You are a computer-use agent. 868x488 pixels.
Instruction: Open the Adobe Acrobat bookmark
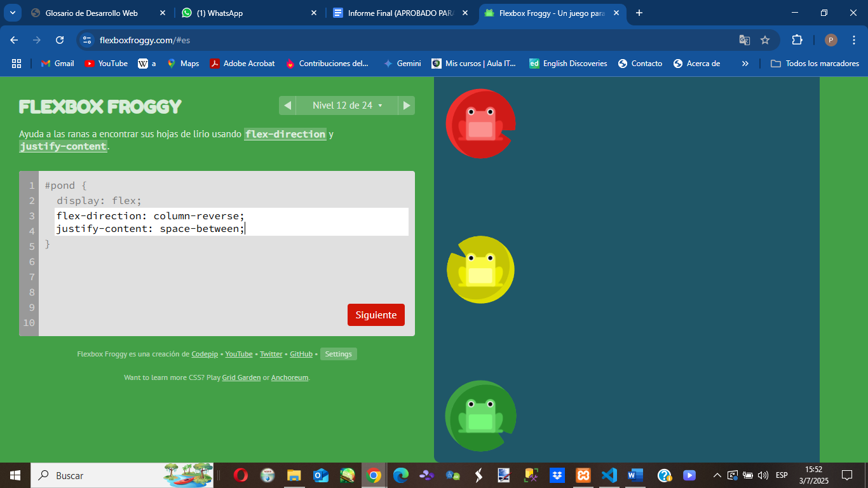243,64
